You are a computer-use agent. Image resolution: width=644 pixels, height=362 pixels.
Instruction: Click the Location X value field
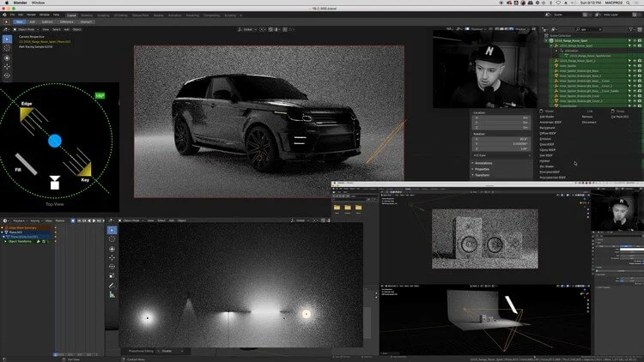501,118
